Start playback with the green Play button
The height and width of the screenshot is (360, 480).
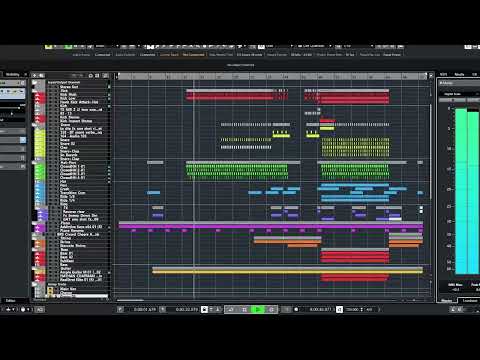(258, 309)
